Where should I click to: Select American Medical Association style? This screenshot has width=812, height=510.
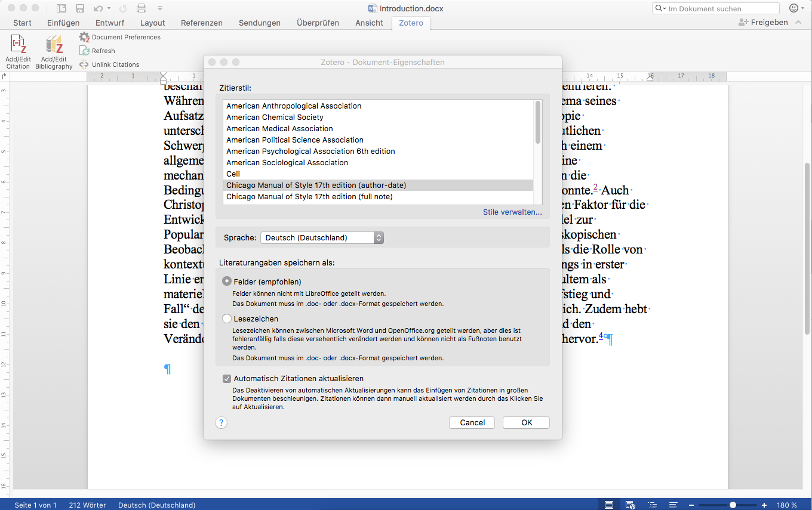[x=379, y=128]
